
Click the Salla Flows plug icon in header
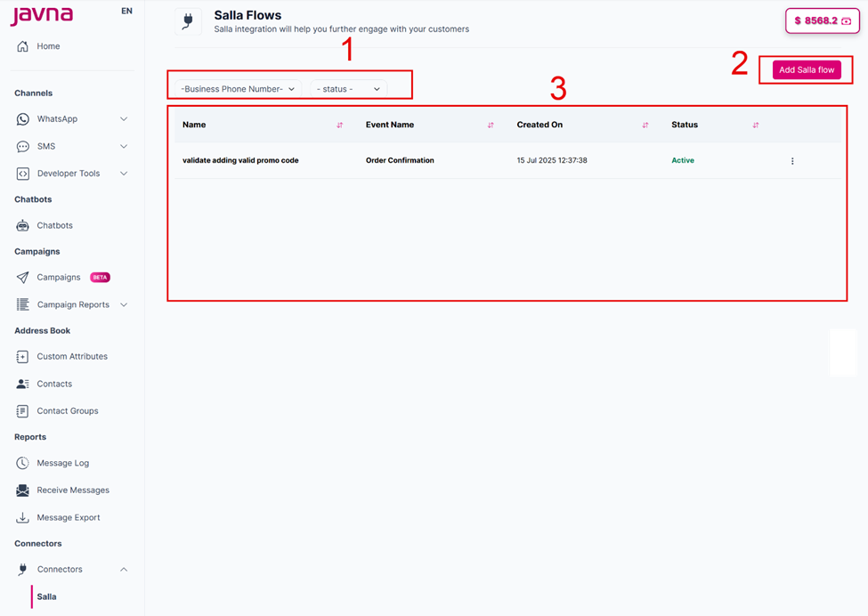click(188, 21)
